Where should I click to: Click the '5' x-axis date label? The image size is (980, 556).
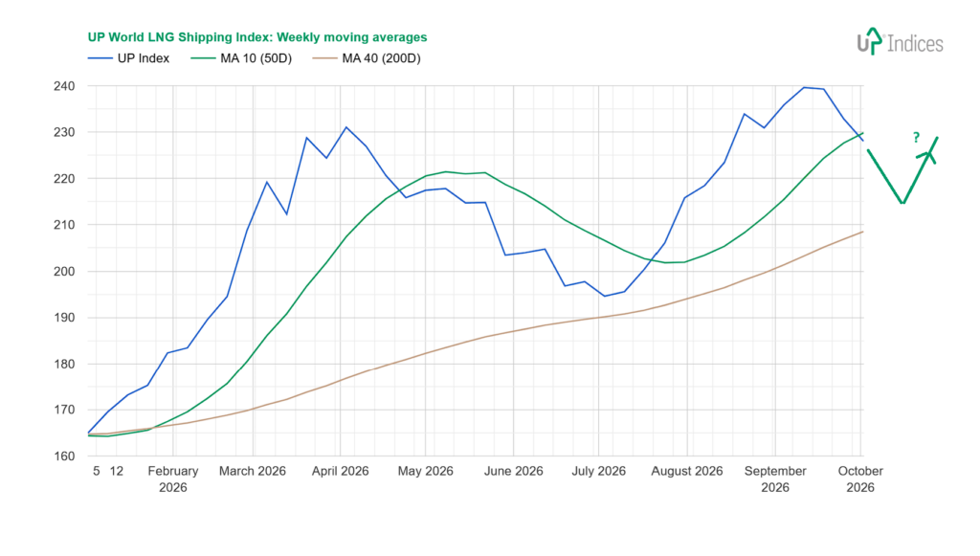pyautogui.click(x=97, y=471)
